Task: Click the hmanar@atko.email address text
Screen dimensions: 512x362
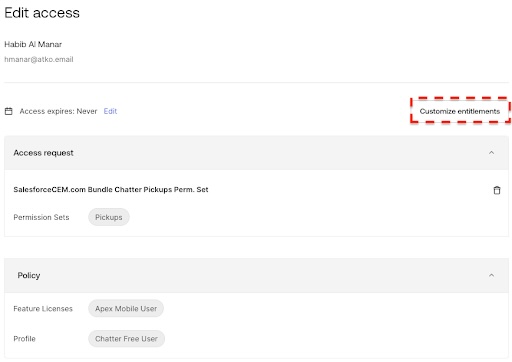Action: pyautogui.click(x=39, y=59)
